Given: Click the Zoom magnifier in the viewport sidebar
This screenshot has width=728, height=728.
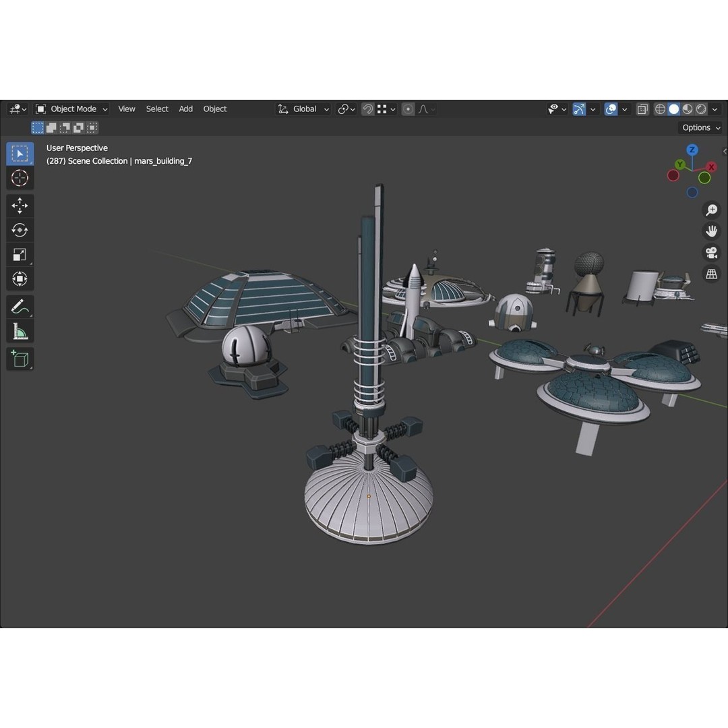Looking at the screenshot, I should click(x=711, y=210).
